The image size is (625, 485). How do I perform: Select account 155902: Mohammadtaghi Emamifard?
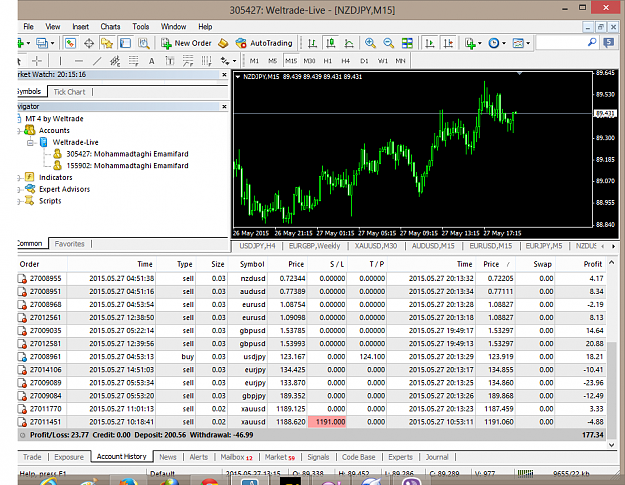127,166
